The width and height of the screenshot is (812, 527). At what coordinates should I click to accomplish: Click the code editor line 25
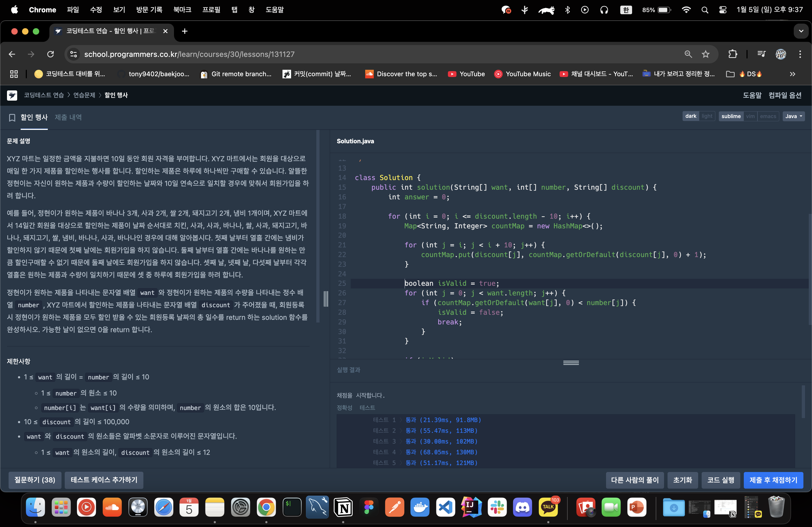coord(580,283)
